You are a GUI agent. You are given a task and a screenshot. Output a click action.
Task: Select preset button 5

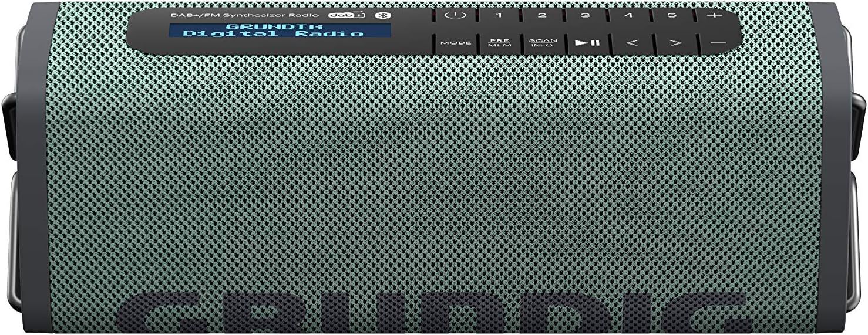pos(673,16)
